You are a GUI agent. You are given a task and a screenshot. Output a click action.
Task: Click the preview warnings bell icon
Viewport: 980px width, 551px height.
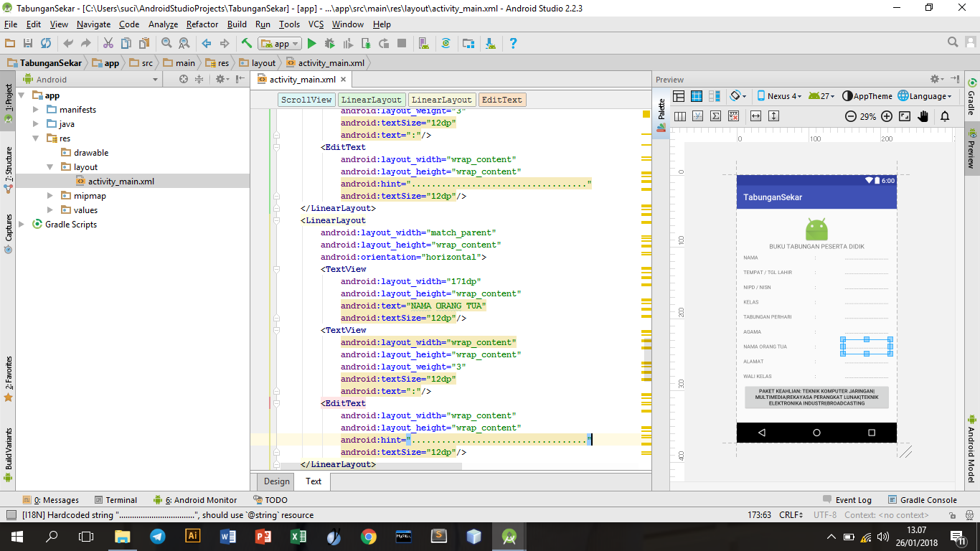tap(945, 116)
